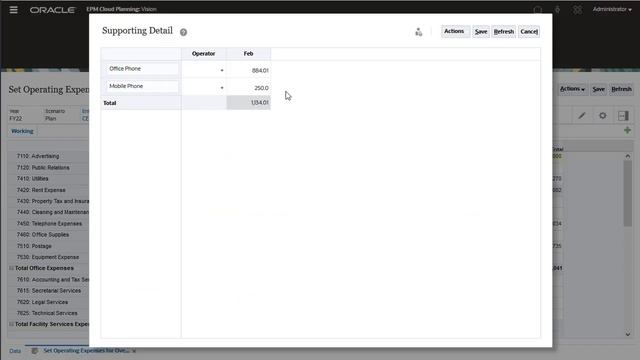Select 7450: Telephone Expenses row
Image resolution: width=640 pixels, height=360 pixels.
tap(49, 224)
